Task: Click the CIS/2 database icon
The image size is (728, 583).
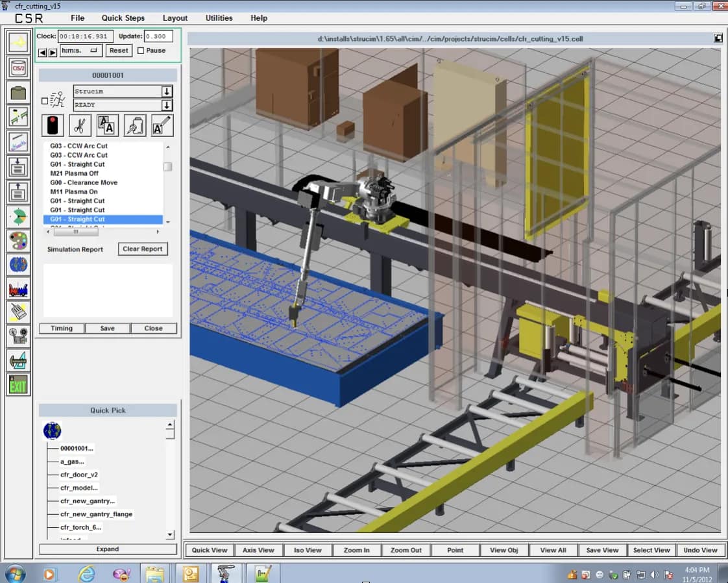Action: point(18,67)
